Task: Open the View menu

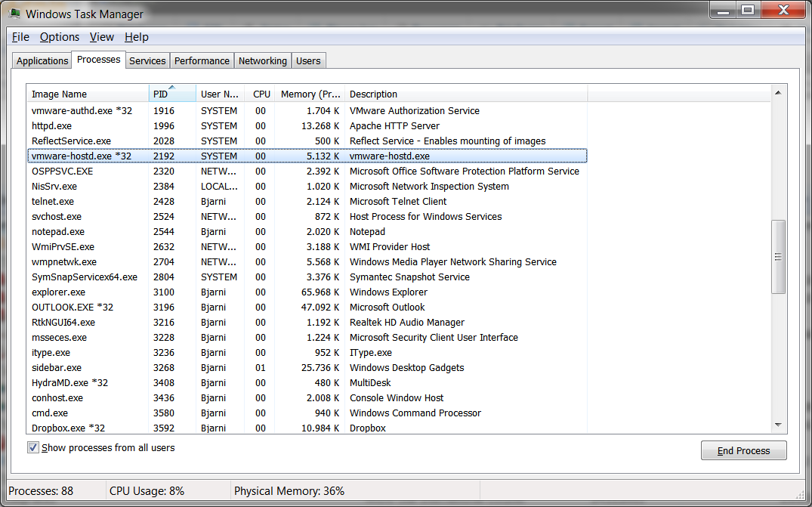Action: point(101,36)
